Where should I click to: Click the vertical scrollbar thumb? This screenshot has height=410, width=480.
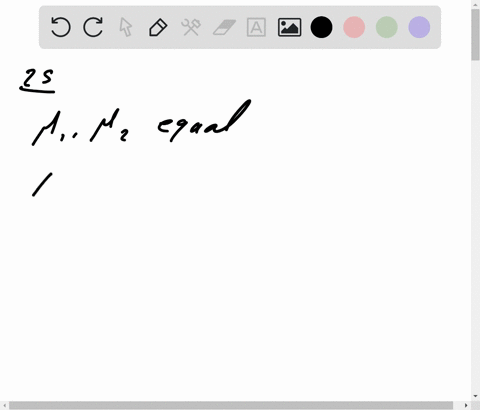pyautogui.click(x=475, y=35)
